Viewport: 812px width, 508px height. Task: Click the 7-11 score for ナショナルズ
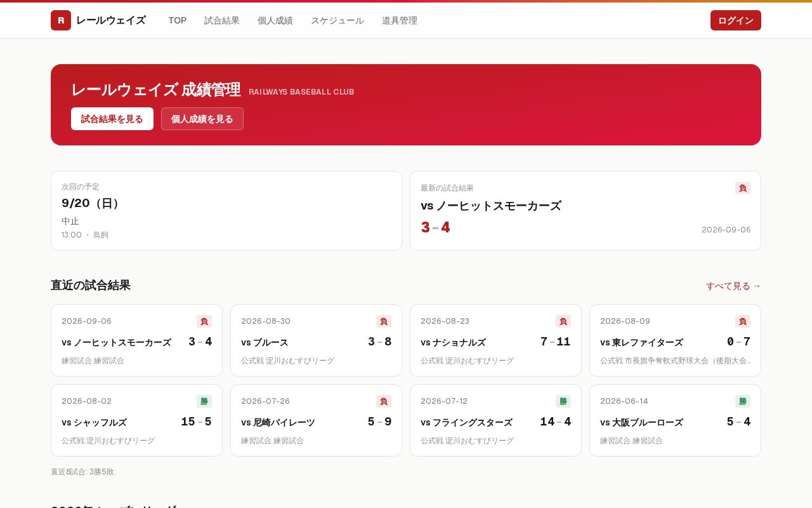point(555,342)
